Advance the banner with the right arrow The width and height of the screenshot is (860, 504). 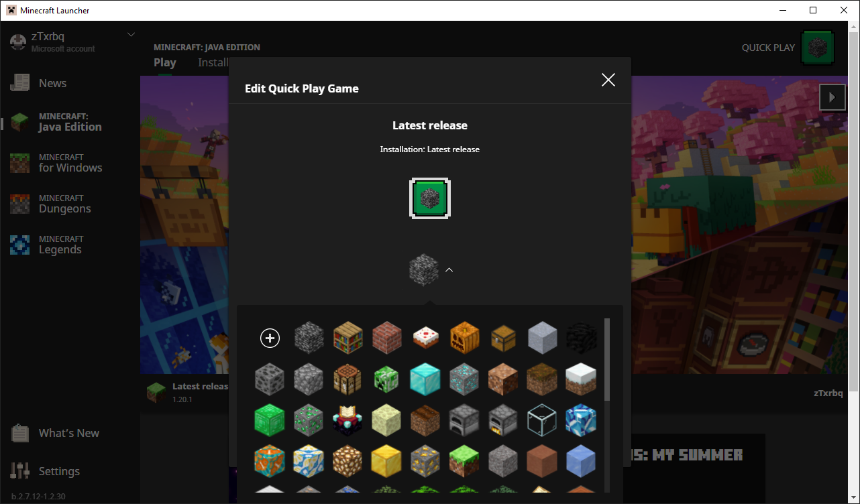(832, 97)
